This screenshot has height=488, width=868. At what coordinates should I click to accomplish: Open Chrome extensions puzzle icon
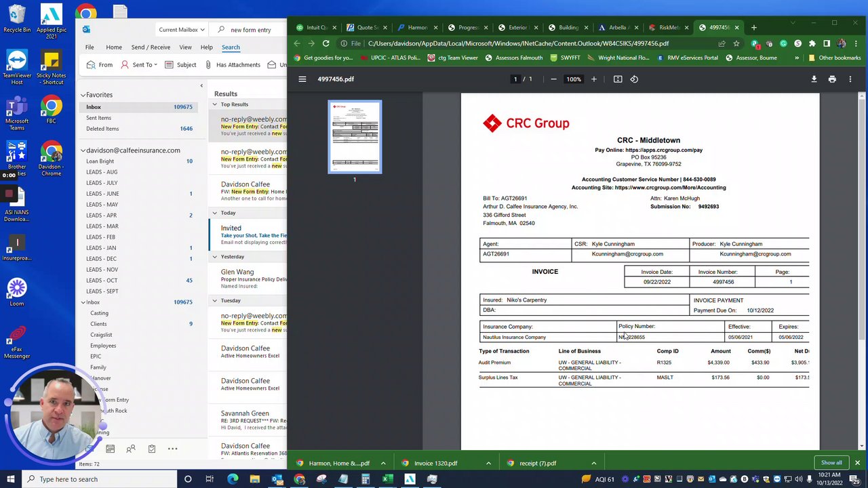812,43
